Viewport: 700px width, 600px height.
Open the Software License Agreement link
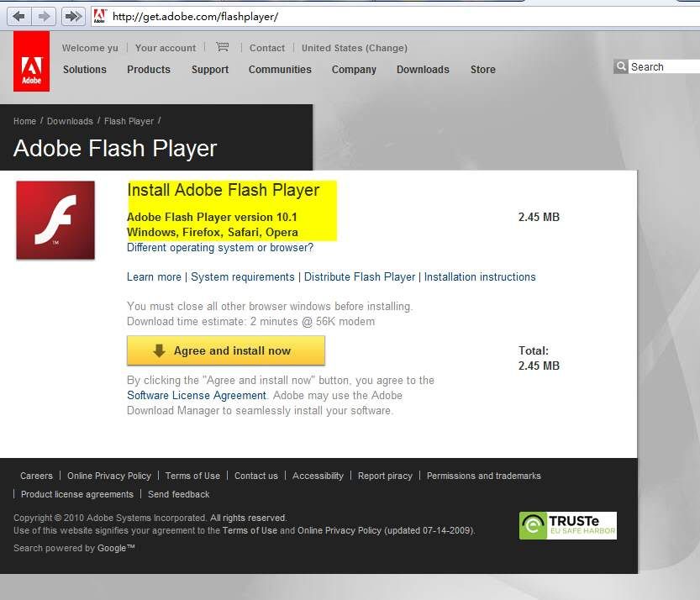pos(197,396)
